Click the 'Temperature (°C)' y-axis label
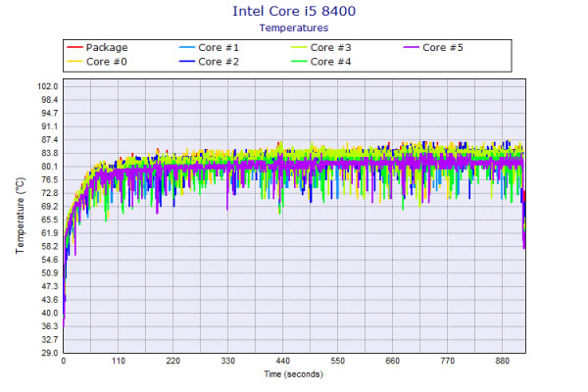Image resolution: width=588 pixels, height=392 pixels. click(20, 216)
